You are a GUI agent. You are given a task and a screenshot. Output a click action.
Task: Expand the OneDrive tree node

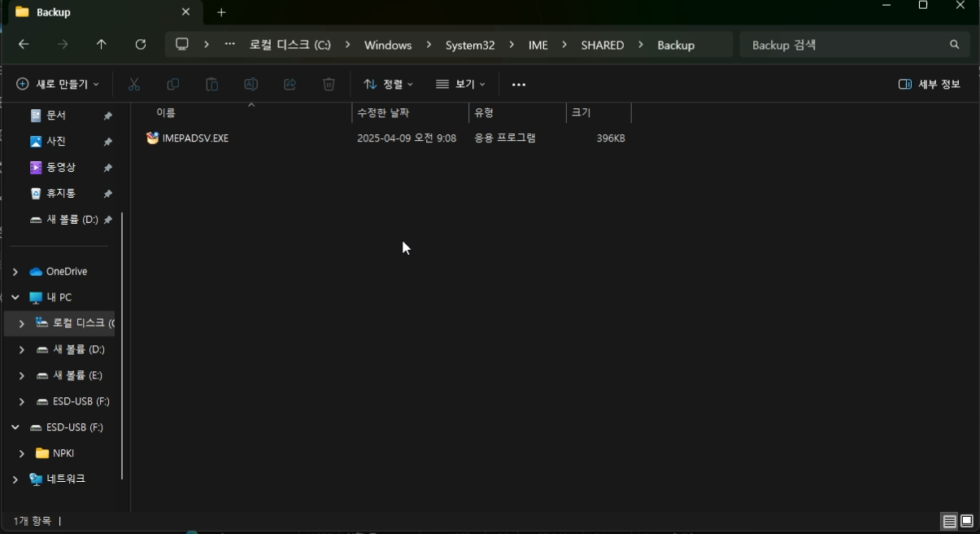pos(15,272)
